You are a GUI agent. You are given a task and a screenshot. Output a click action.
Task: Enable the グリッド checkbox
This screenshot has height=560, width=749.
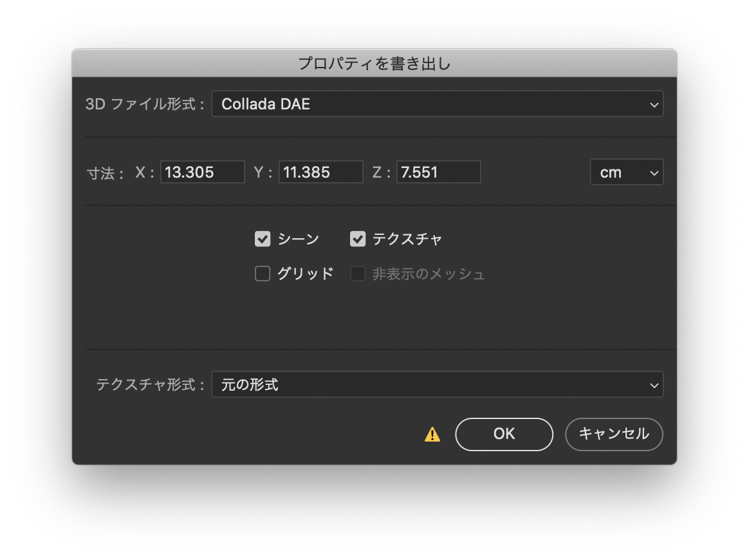click(263, 274)
